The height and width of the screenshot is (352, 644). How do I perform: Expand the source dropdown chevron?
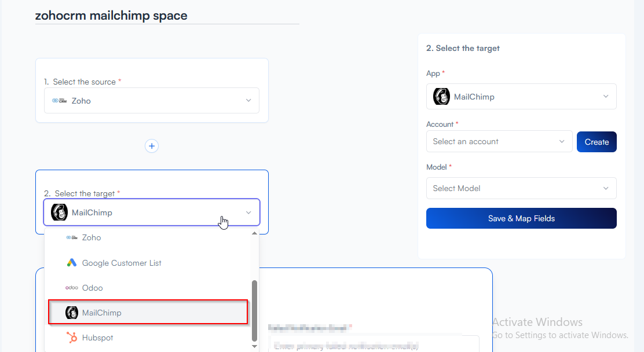click(x=248, y=101)
